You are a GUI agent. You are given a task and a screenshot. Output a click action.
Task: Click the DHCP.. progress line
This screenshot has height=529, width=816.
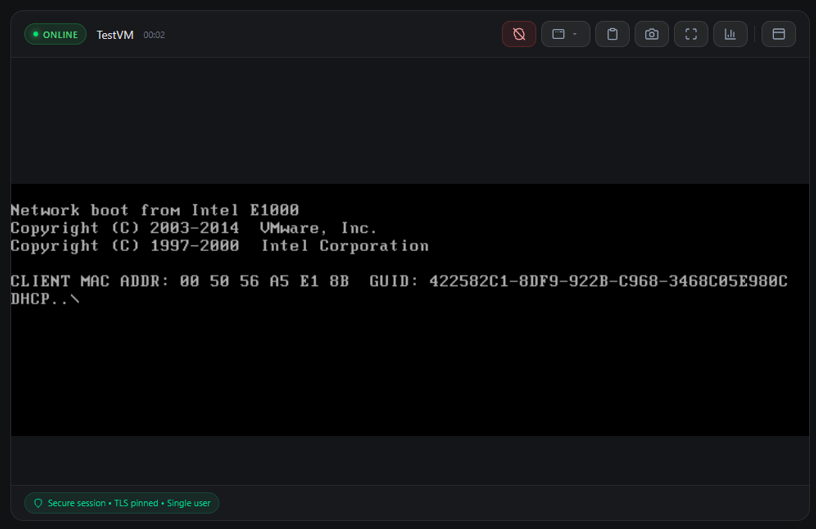tap(45, 299)
